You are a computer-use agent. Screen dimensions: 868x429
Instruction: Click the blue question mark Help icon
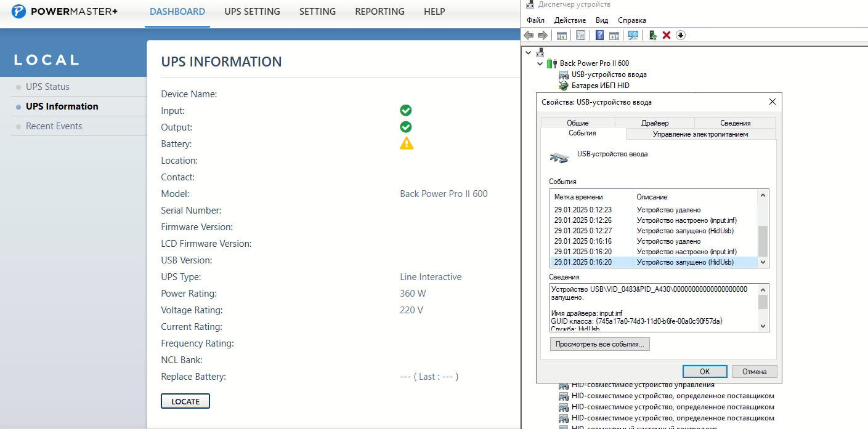599,36
